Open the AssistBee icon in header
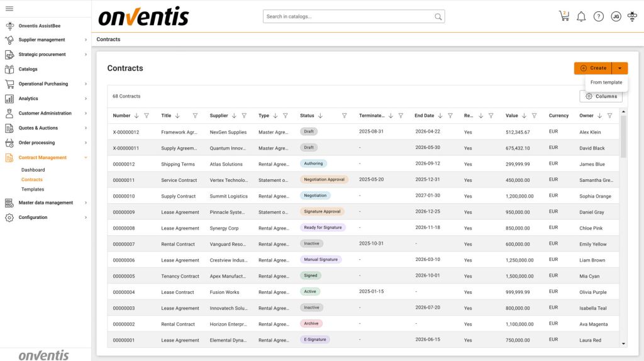Viewport: 644px width, 361px height. 632,16
